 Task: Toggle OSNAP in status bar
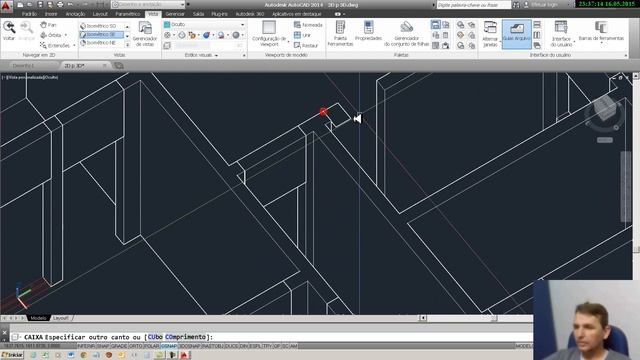click(169, 346)
